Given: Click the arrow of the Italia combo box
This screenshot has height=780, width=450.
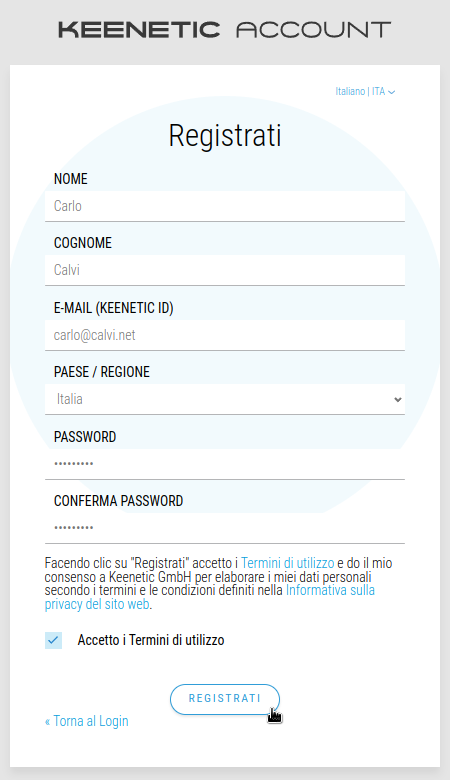Looking at the screenshot, I should click(x=397, y=399).
